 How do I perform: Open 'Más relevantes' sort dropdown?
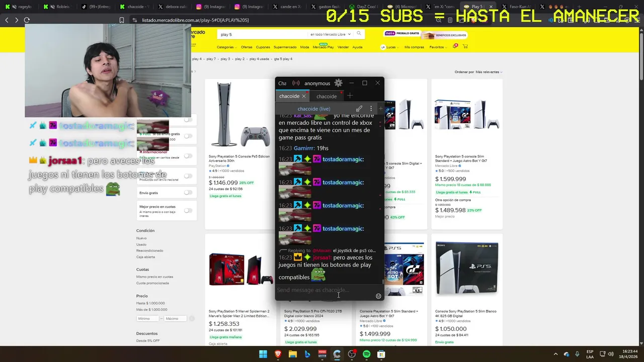(489, 72)
